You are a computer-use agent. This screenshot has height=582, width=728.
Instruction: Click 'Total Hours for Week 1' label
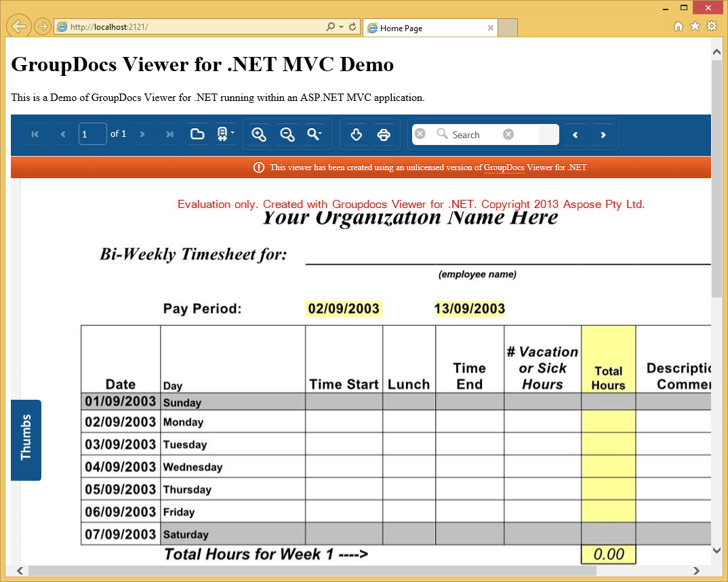click(266, 554)
